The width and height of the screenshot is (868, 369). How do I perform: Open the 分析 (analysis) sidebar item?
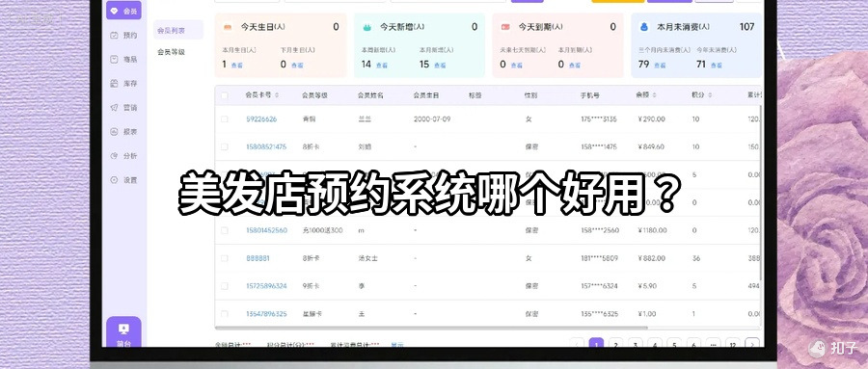[x=124, y=156]
